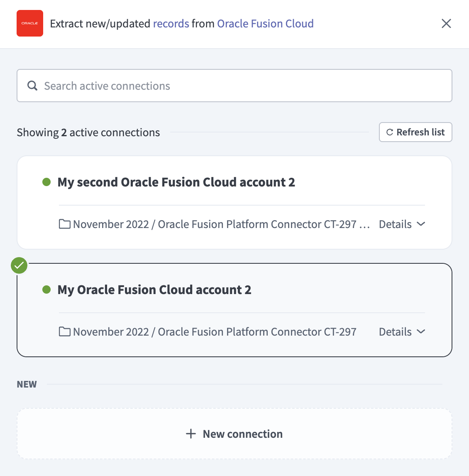This screenshot has width=469, height=476.
Task: Click the X icon to dismiss the dialog
Action: click(x=446, y=23)
